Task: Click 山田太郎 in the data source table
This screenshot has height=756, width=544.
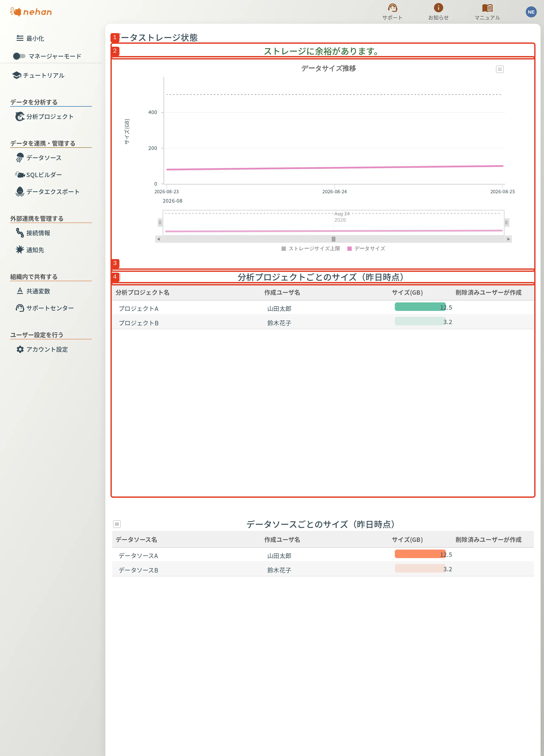Action: [279, 556]
